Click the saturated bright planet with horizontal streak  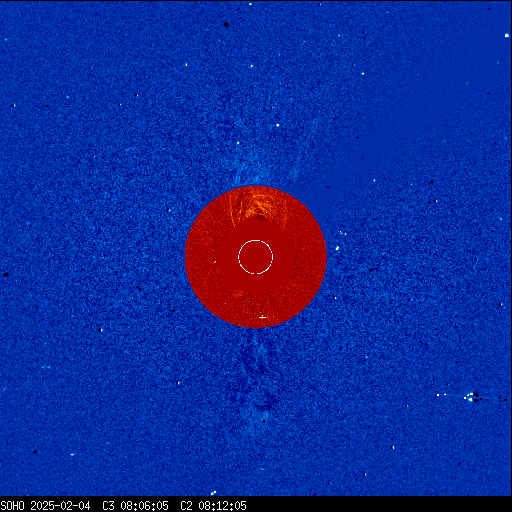click(472, 397)
